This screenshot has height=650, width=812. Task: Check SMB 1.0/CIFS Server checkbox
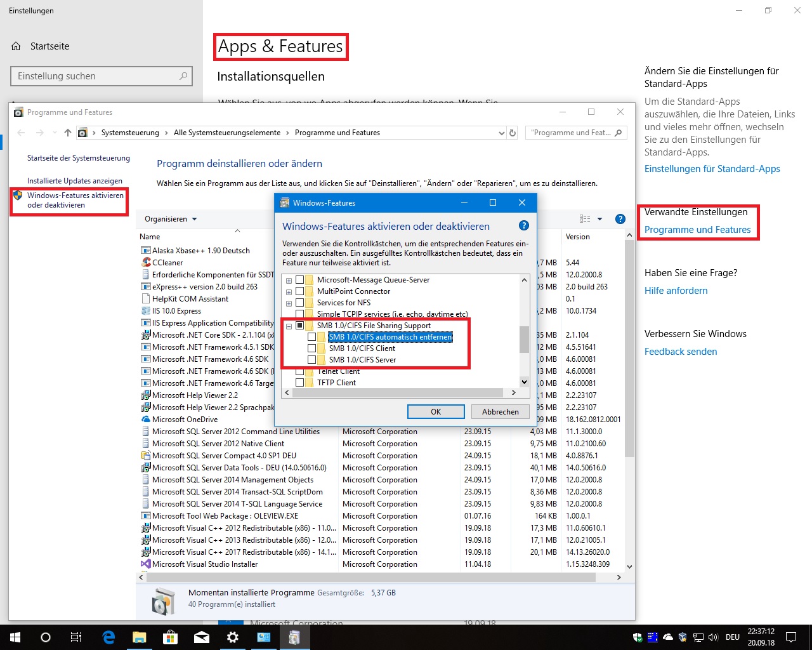[x=312, y=360]
